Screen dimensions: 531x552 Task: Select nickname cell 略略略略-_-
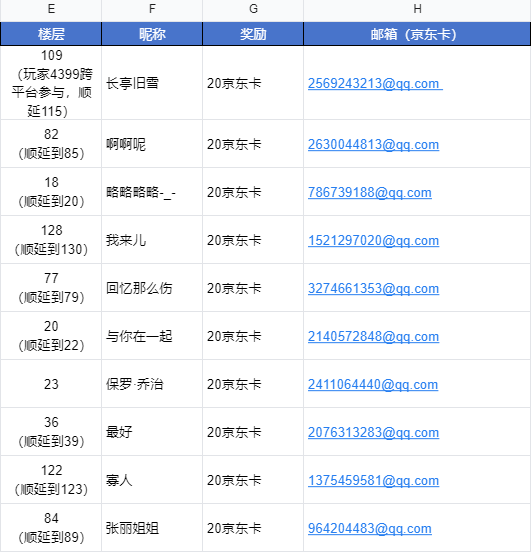(x=152, y=192)
